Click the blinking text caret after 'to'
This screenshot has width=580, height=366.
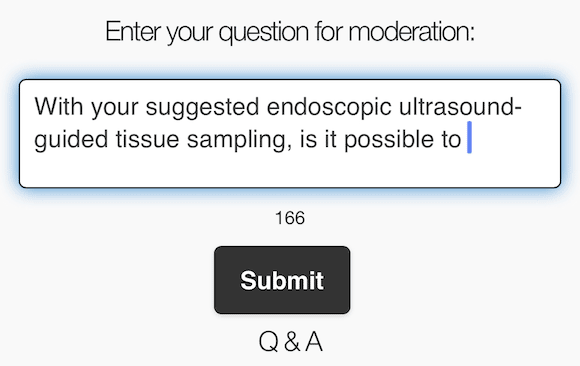(x=469, y=137)
